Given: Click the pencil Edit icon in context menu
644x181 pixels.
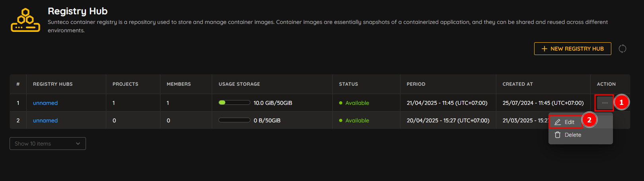Looking at the screenshot, I should click(x=558, y=122).
